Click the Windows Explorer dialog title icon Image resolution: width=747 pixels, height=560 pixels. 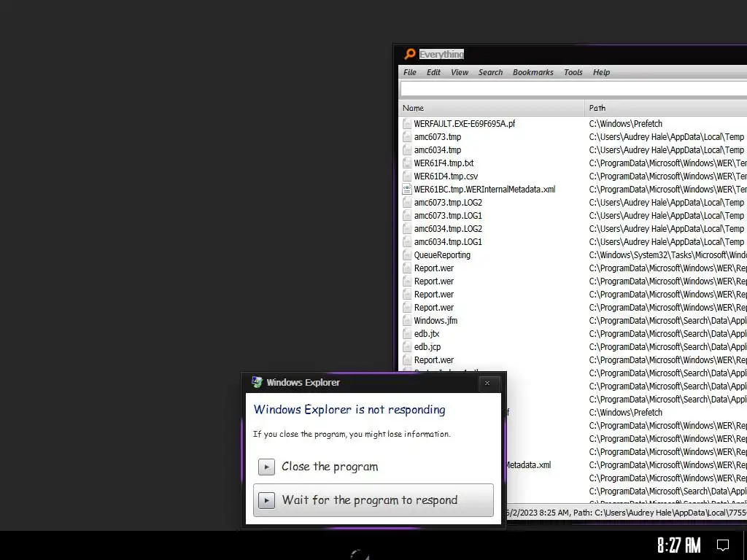pos(257,382)
